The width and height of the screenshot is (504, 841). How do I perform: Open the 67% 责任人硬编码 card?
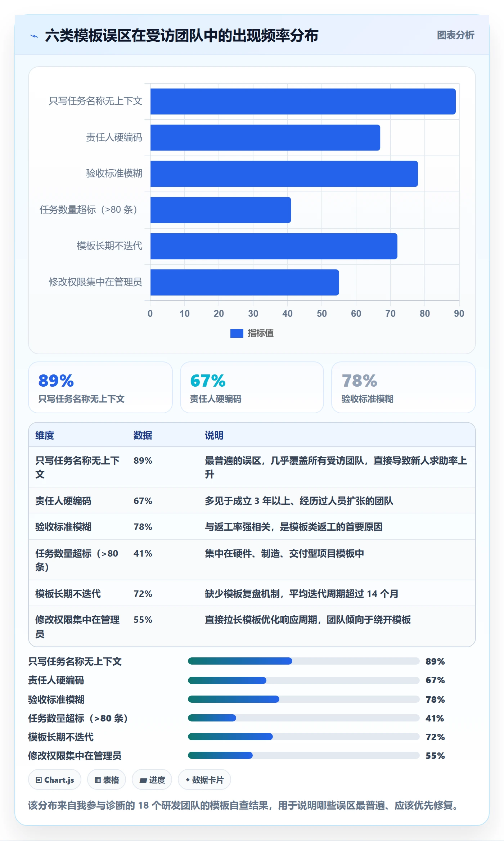pos(252,387)
